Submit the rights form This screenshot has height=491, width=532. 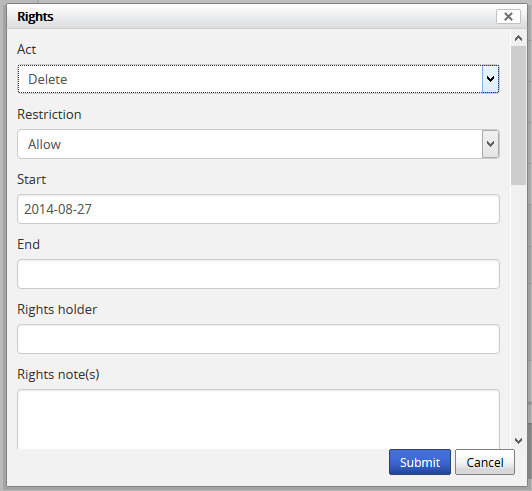420,462
